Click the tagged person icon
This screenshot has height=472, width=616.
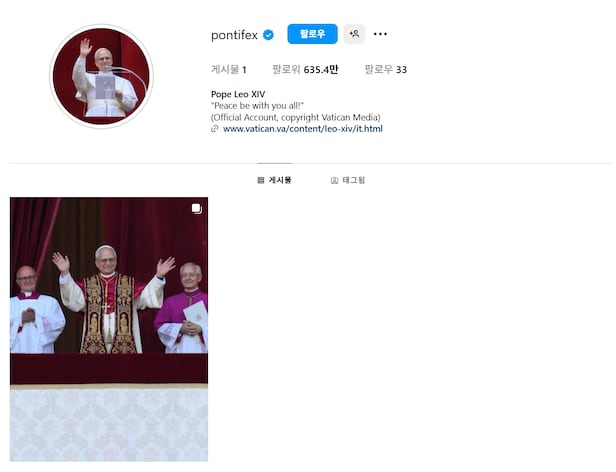pos(334,180)
